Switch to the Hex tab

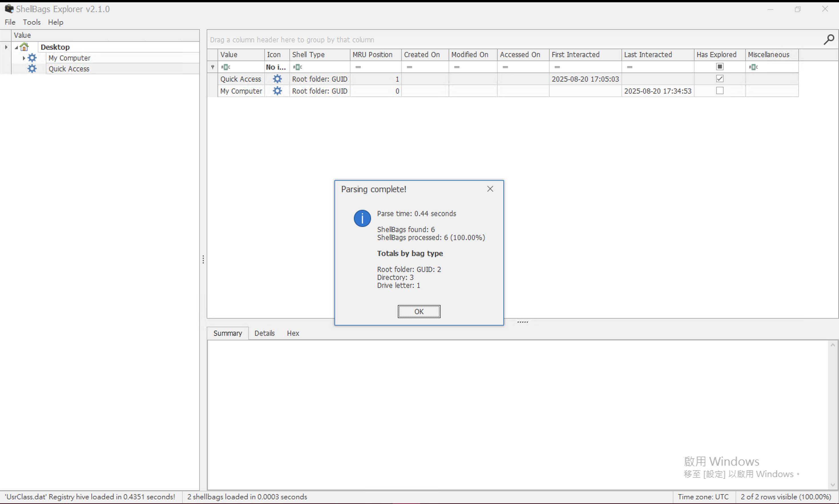pyautogui.click(x=293, y=333)
